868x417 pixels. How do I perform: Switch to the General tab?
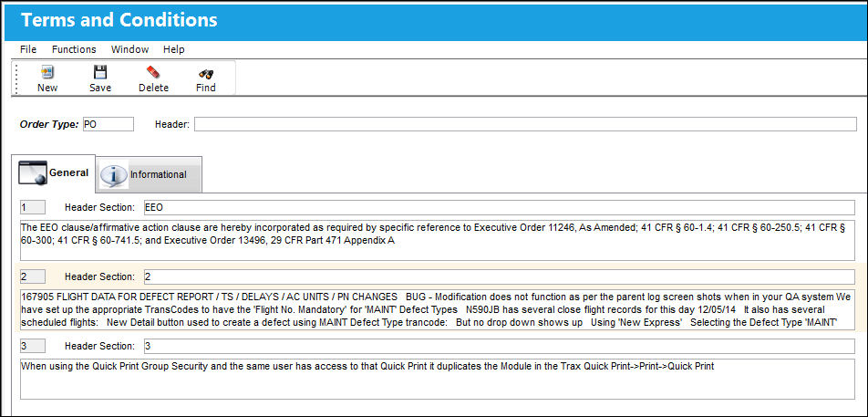coord(54,172)
